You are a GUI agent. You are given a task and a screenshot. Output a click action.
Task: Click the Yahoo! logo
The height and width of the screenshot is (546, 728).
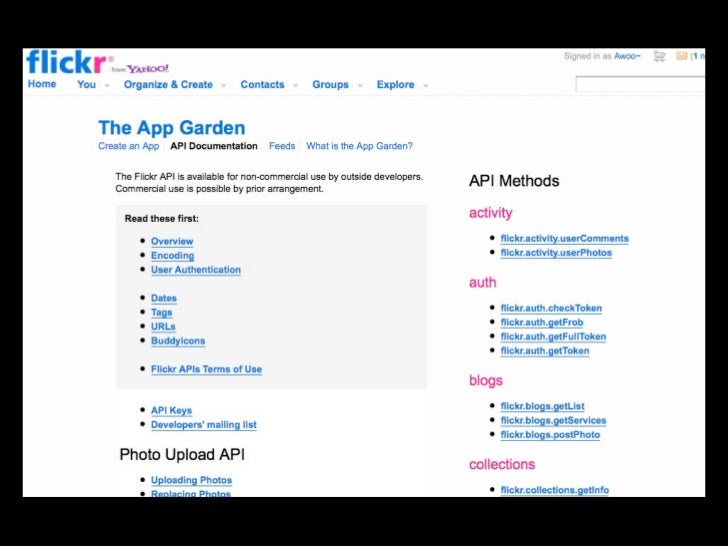pyautogui.click(x=148, y=69)
